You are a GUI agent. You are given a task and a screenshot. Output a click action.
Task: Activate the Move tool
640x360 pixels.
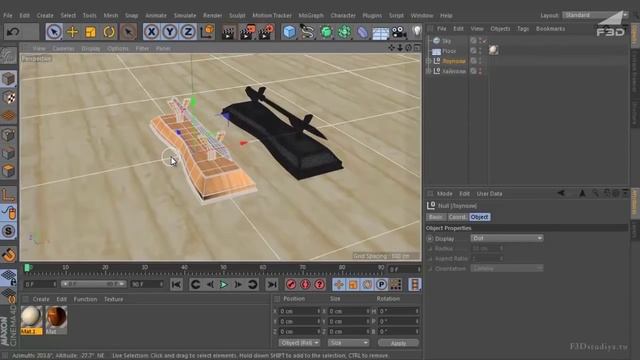(72, 31)
